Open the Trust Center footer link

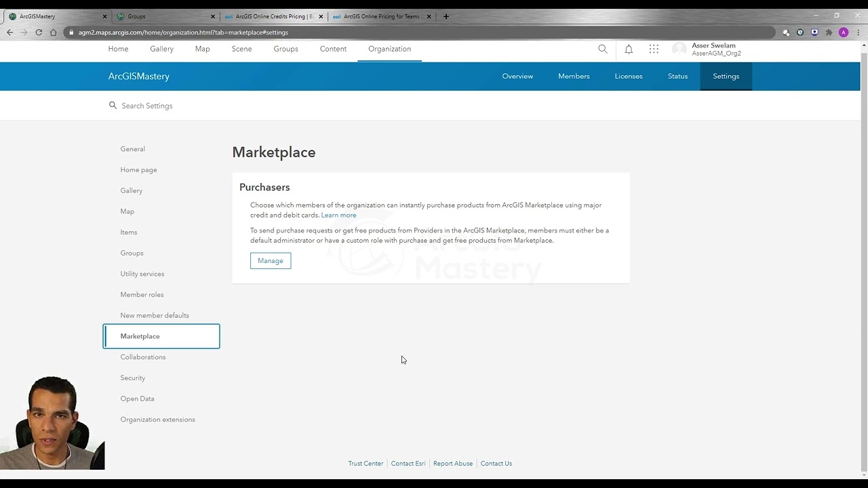pyautogui.click(x=366, y=464)
